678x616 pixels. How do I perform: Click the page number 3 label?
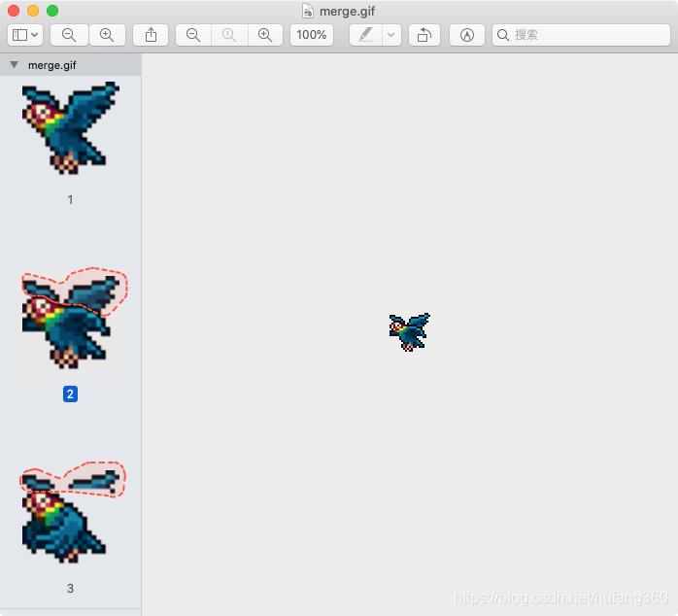click(x=70, y=589)
